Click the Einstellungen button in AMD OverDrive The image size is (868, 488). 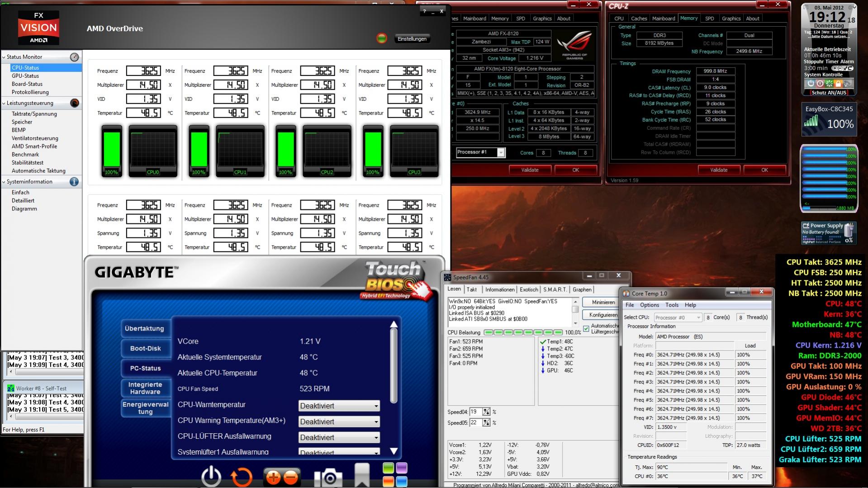(x=412, y=39)
